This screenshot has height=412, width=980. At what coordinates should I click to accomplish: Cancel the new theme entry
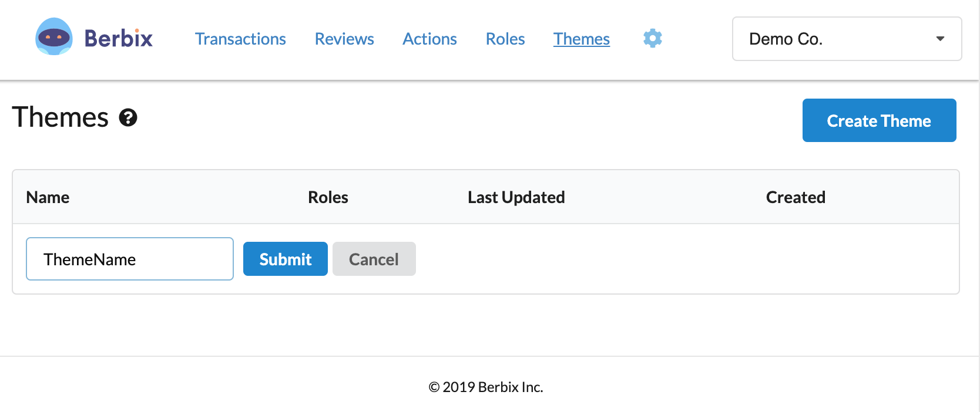(x=374, y=259)
